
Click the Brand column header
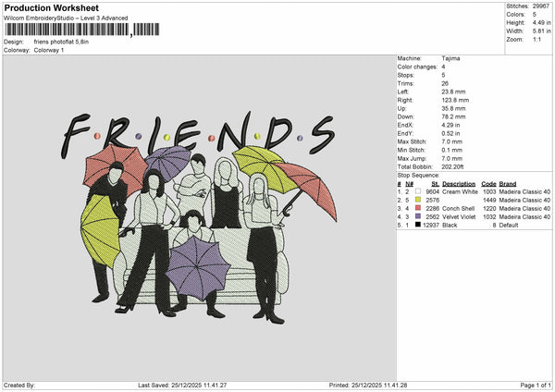pyautogui.click(x=508, y=184)
